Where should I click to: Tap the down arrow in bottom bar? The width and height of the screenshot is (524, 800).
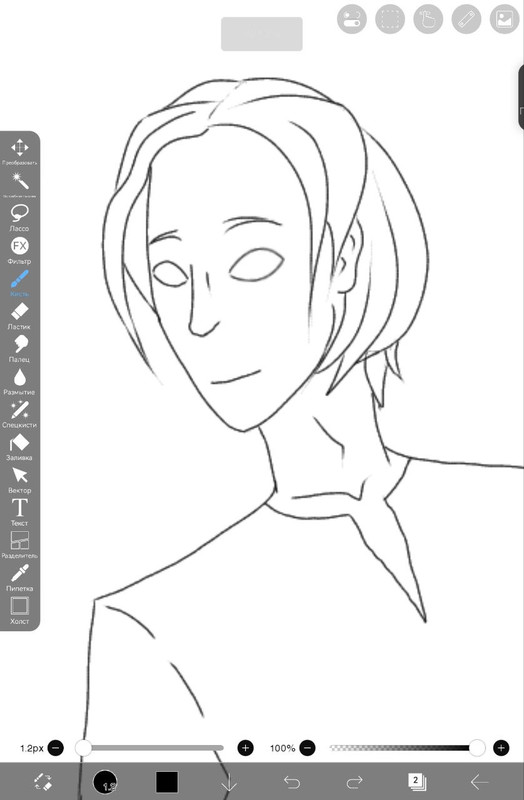pyautogui.click(x=229, y=782)
